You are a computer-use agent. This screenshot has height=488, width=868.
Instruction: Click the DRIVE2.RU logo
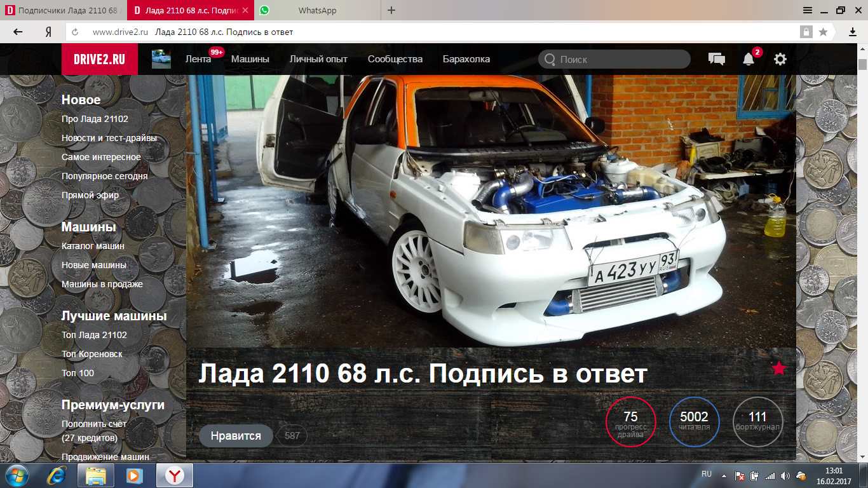100,59
